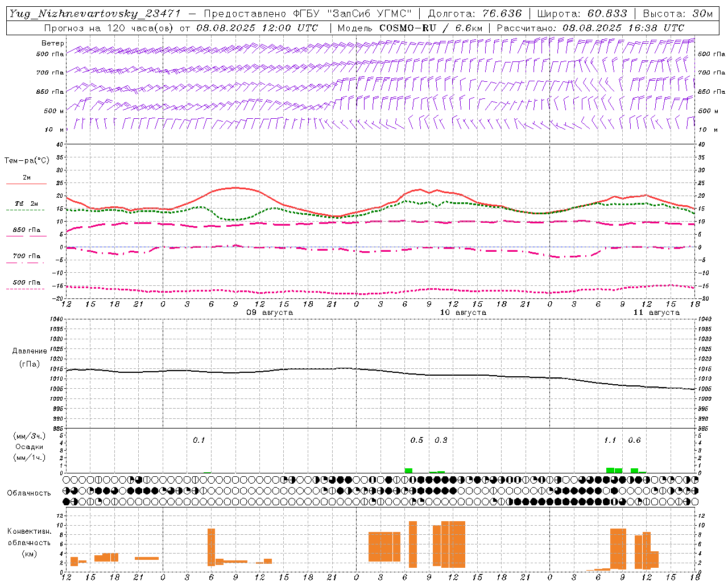The width and height of the screenshot is (728, 582).
Task: Click the Широта: 60.833 value
Action: (582, 14)
